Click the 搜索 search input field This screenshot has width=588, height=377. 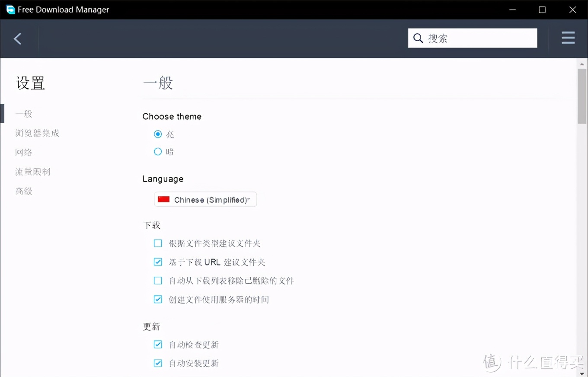[x=471, y=38]
